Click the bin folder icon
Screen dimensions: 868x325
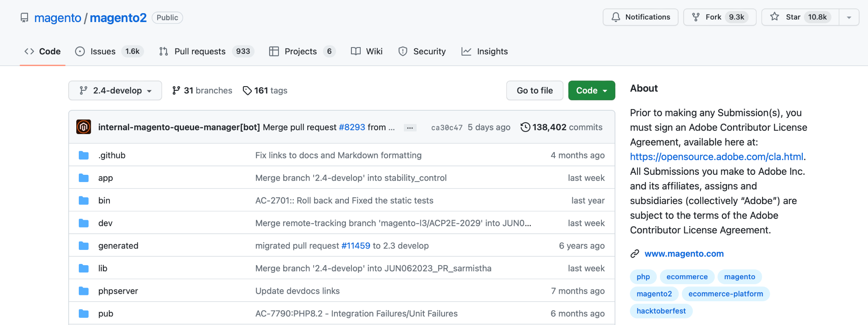[83, 200]
